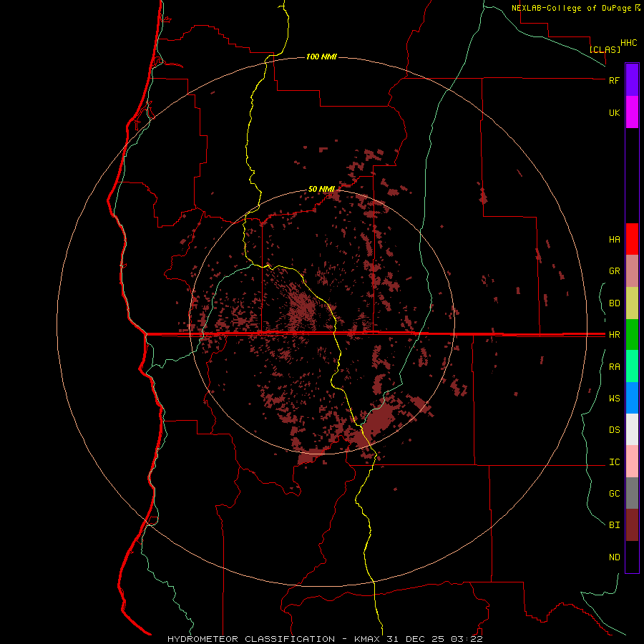
Task: Choose the DS white legend swatch
Action: click(632, 429)
